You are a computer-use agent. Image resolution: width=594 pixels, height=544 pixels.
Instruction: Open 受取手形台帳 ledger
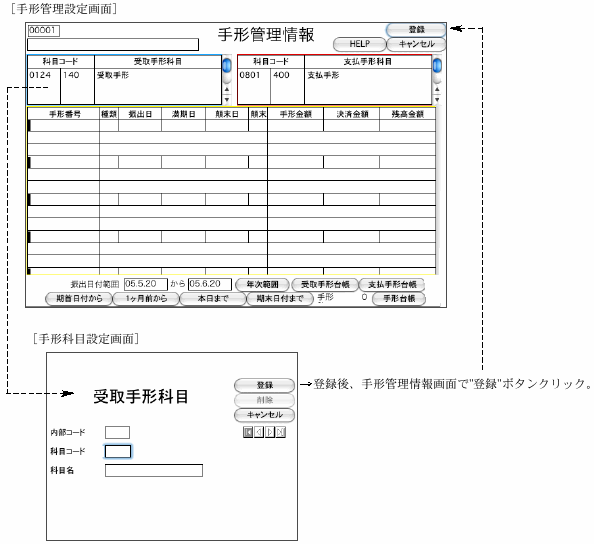[x=325, y=285]
